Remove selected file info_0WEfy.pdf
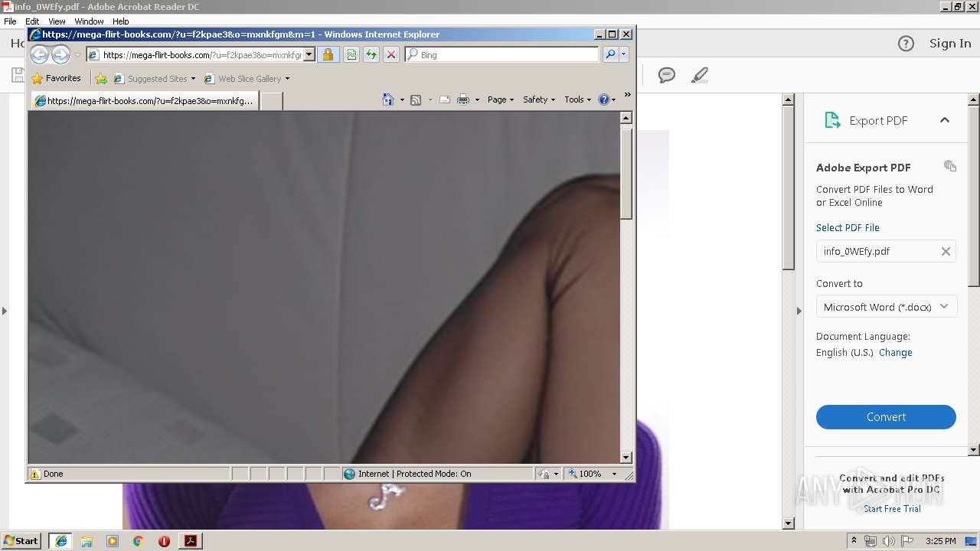 pos(946,251)
